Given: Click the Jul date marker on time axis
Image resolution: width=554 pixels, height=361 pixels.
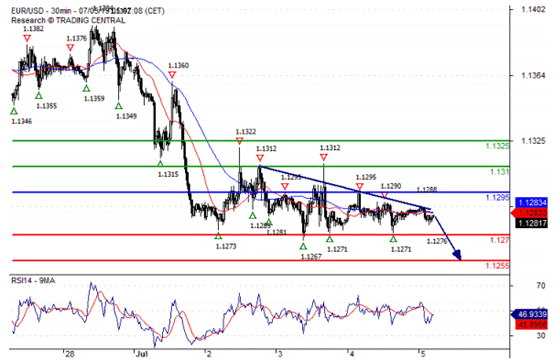Looking at the screenshot, I should tap(141, 354).
